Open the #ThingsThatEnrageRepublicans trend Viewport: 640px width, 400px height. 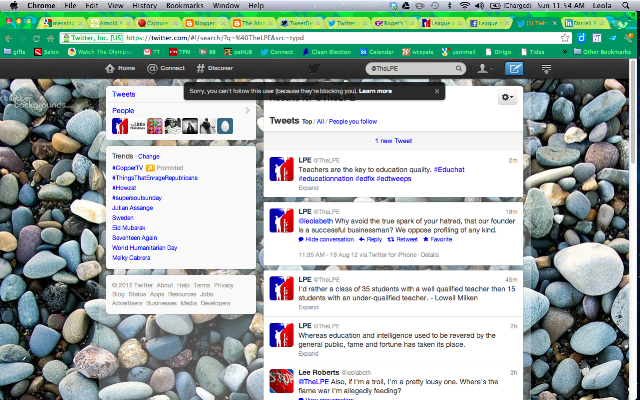click(x=155, y=178)
